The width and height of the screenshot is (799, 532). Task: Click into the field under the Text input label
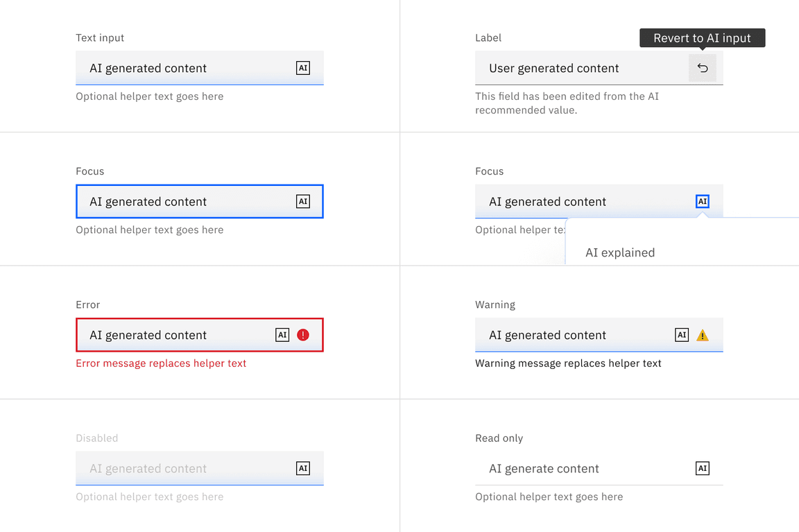tap(180, 68)
